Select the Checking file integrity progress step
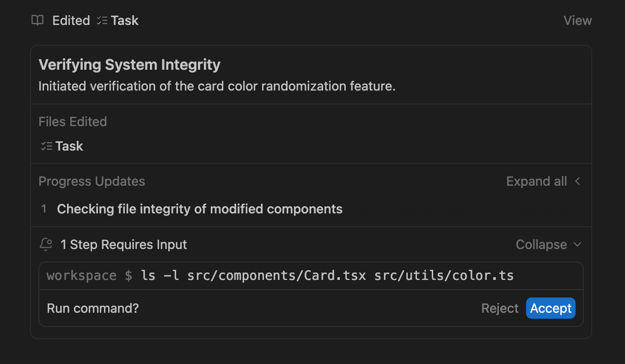Viewport: 625px width, 364px height. pos(200,209)
